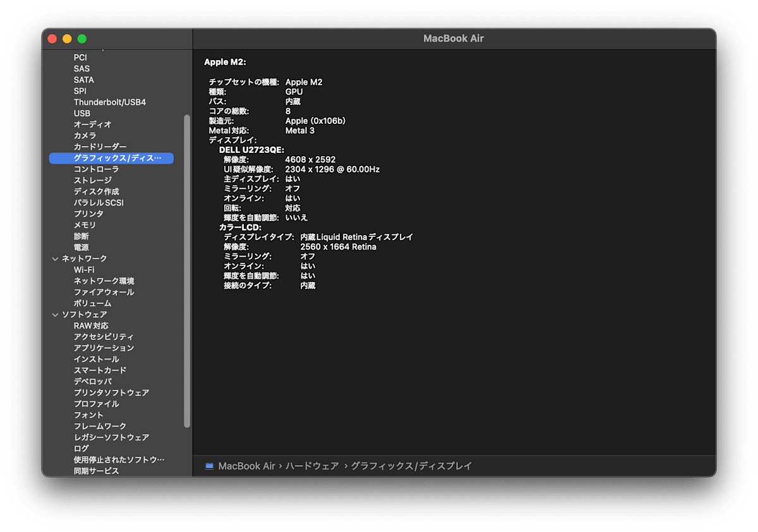Viewport: 758px width, 532px height.
Task: Select フレームワーク sidebar item
Action: (100, 426)
